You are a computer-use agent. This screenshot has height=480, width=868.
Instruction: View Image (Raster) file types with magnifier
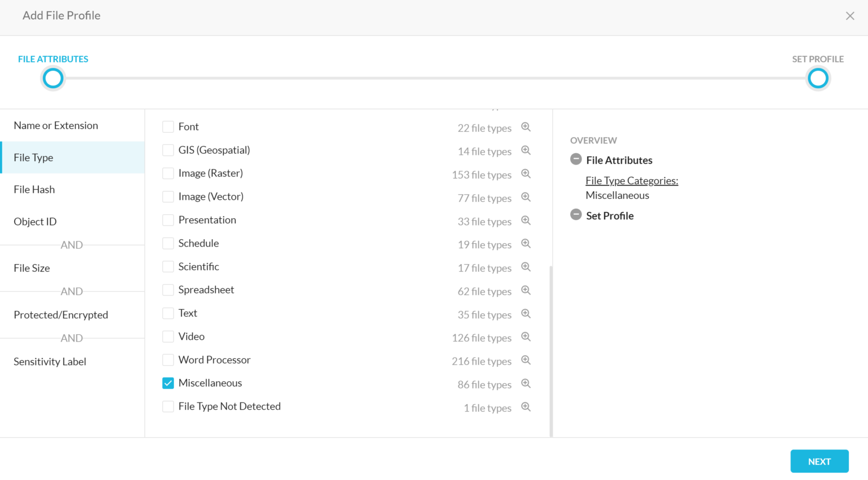click(x=526, y=174)
